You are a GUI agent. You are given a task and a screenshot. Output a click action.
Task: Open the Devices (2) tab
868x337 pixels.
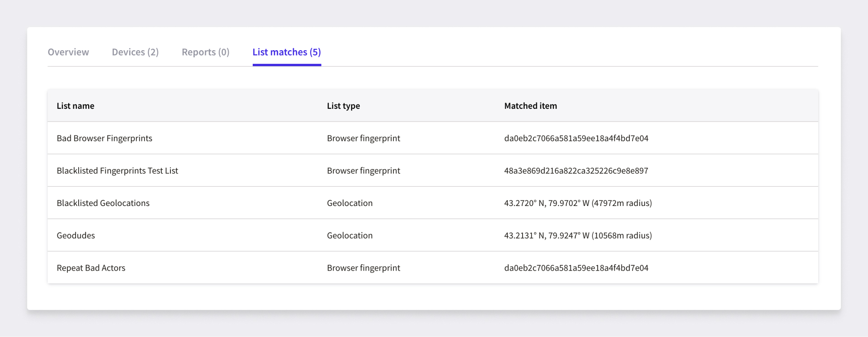click(x=135, y=52)
